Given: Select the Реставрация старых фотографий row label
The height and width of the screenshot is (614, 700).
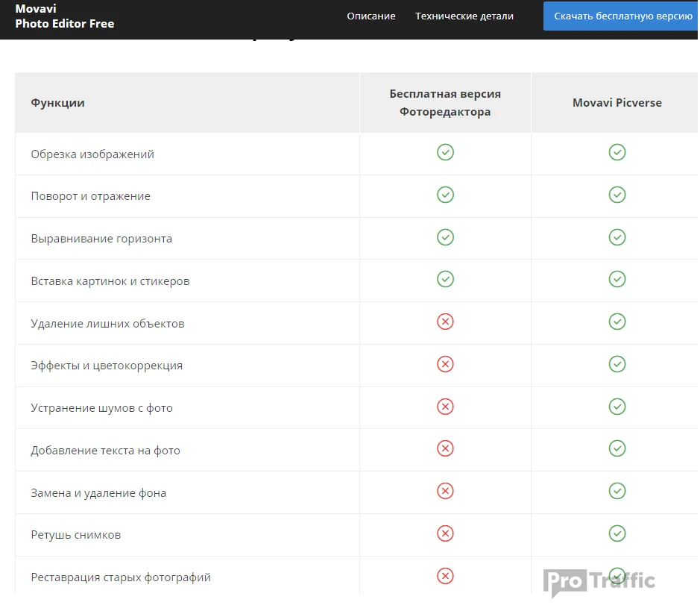Looking at the screenshot, I should pyautogui.click(x=121, y=577).
